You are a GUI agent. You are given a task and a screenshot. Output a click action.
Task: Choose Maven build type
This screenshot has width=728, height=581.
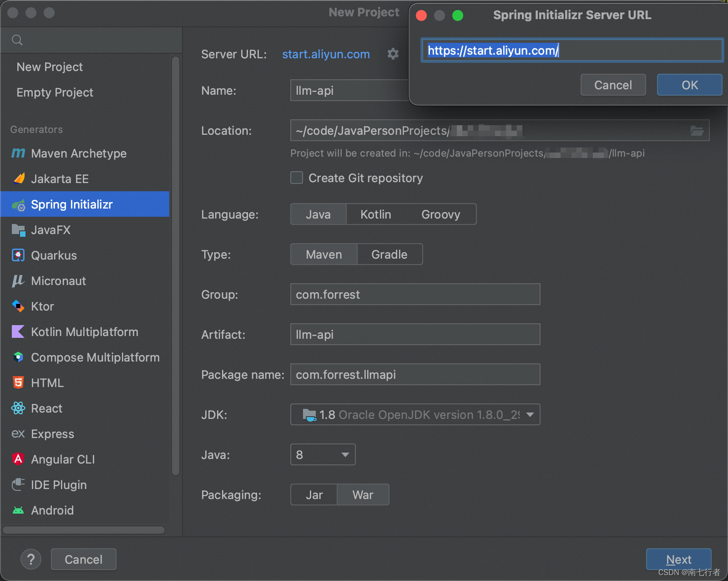pyautogui.click(x=324, y=254)
